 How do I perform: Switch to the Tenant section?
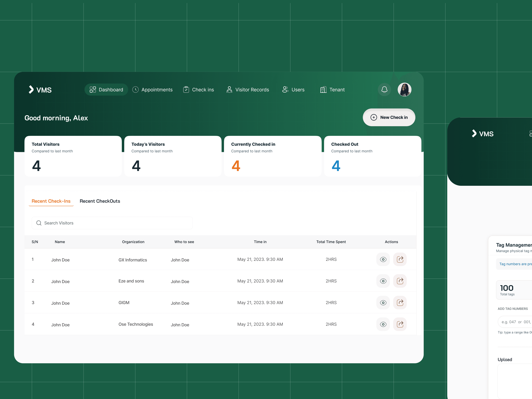332,90
